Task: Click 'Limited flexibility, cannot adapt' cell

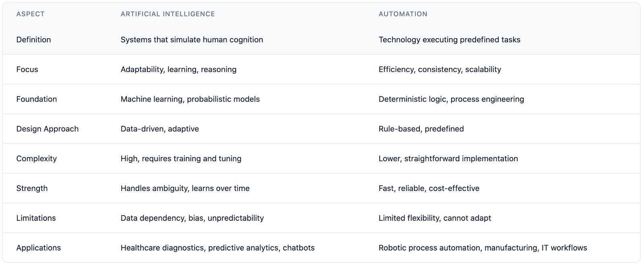Action: (435, 218)
